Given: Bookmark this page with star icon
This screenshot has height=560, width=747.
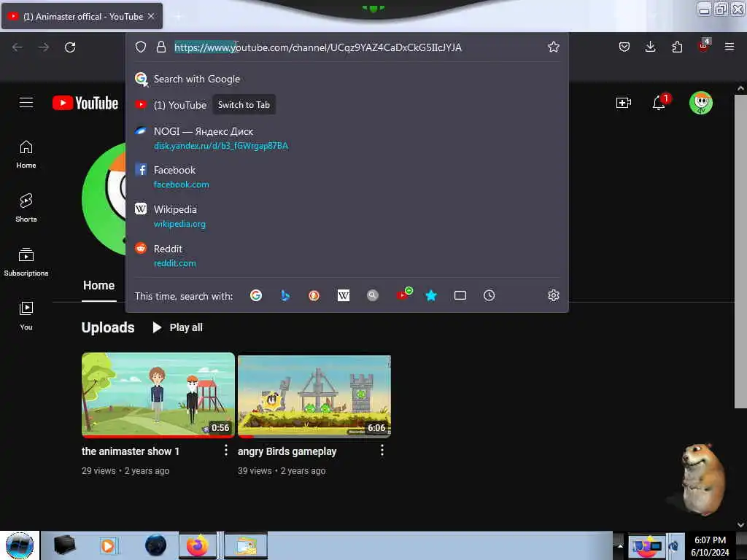Looking at the screenshot, I should (x=553, y=47).
